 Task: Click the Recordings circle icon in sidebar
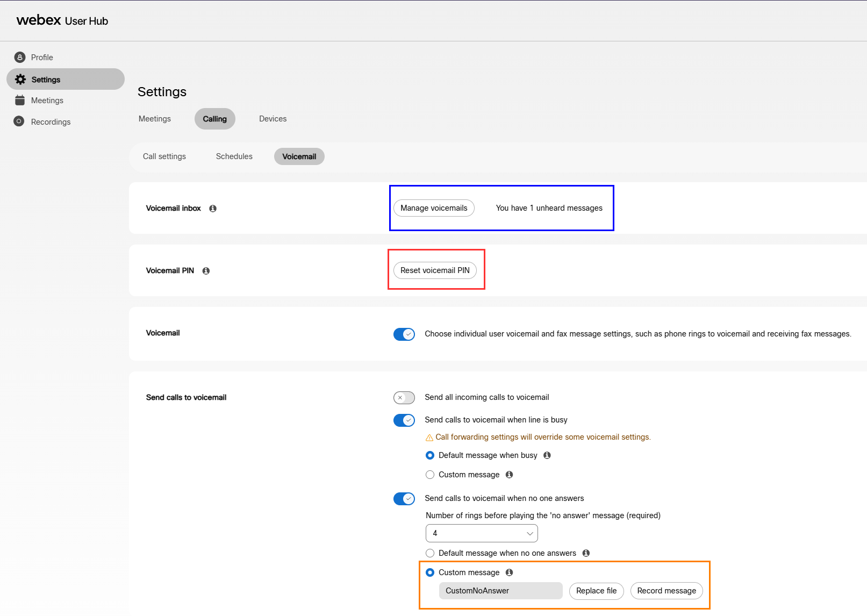(19, 121)
